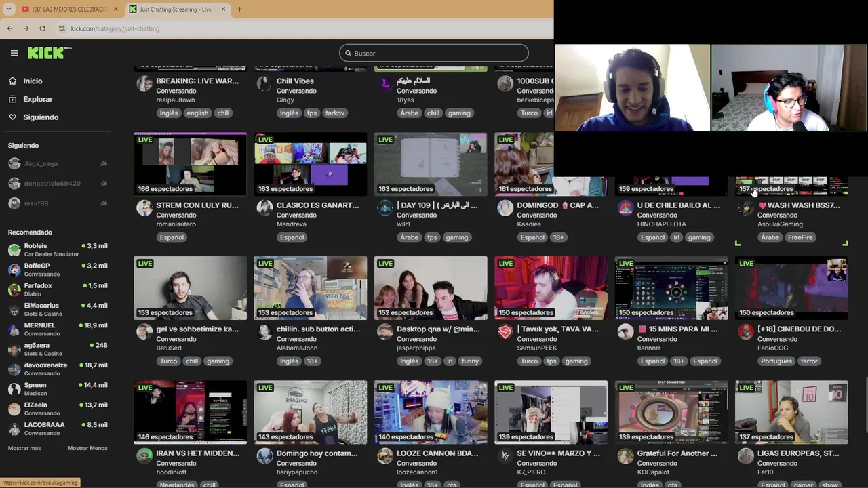
Task: Close the Just Chatting Streaming tab
Action: click(x=222, y=9)
